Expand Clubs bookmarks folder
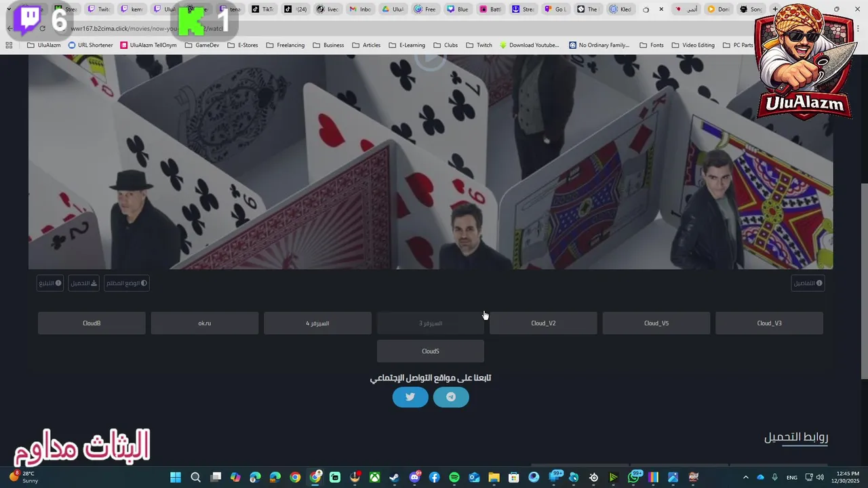Screen dimensions: 868x488 [x=446, y=45]
